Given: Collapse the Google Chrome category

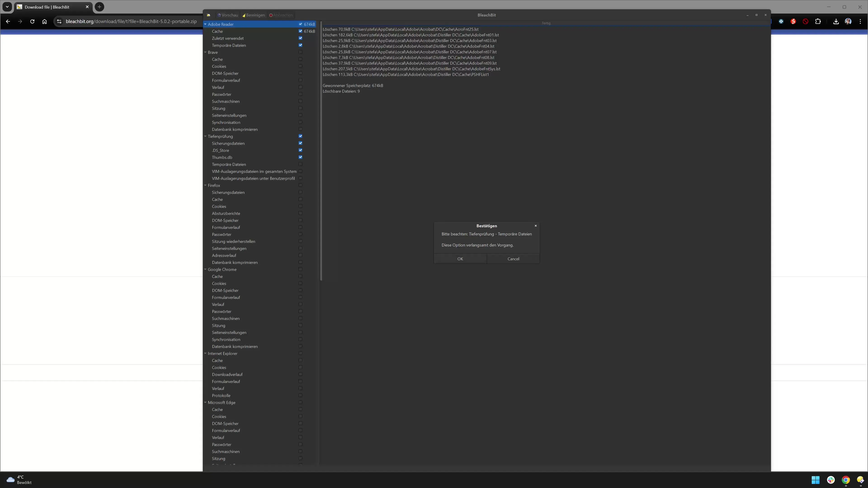Looking at the screenshot, I should pos(205,269).
